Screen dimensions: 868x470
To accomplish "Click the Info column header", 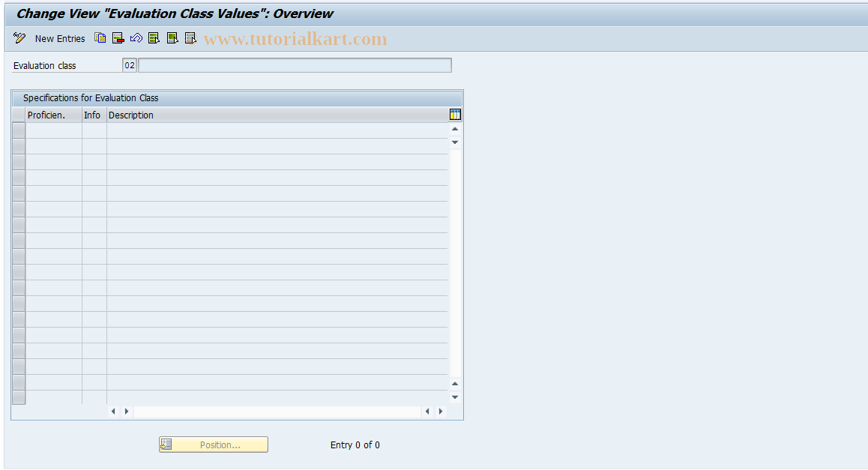I will pos(94,115).
